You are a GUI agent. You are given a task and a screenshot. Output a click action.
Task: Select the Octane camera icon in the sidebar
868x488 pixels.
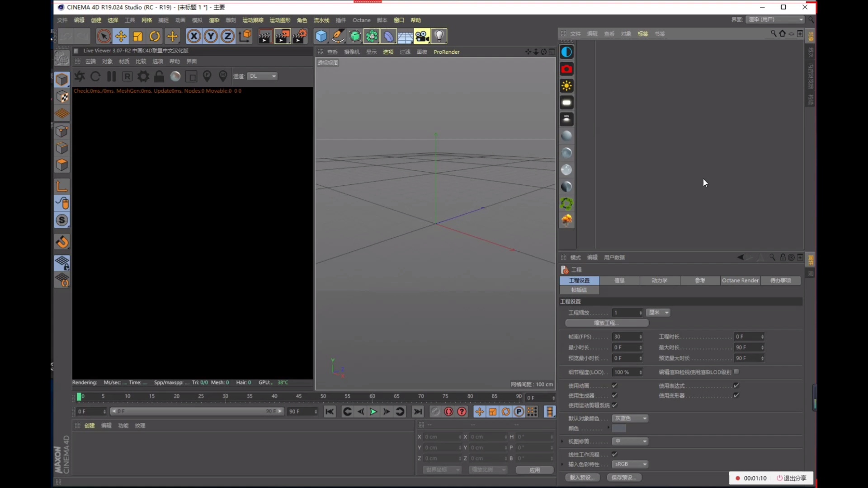coord(567,69)
